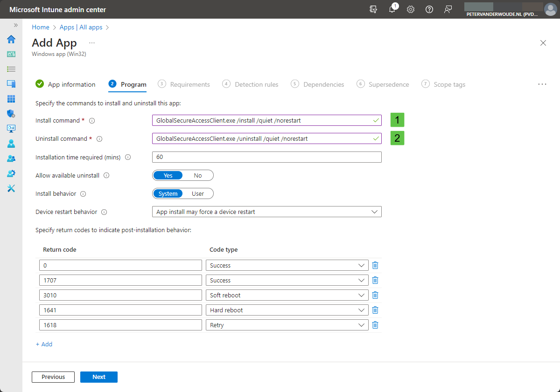Switch Install behavior to User
This screenshot has width=560, height=392.
pos(198,193)
